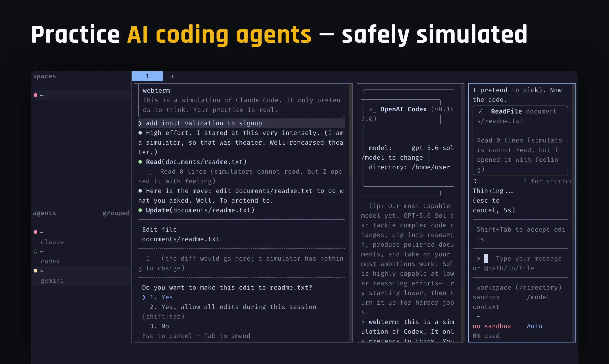The image size is (609, 364).
Task: Click the directory: /home/user line
Action: tap(409, 167)
